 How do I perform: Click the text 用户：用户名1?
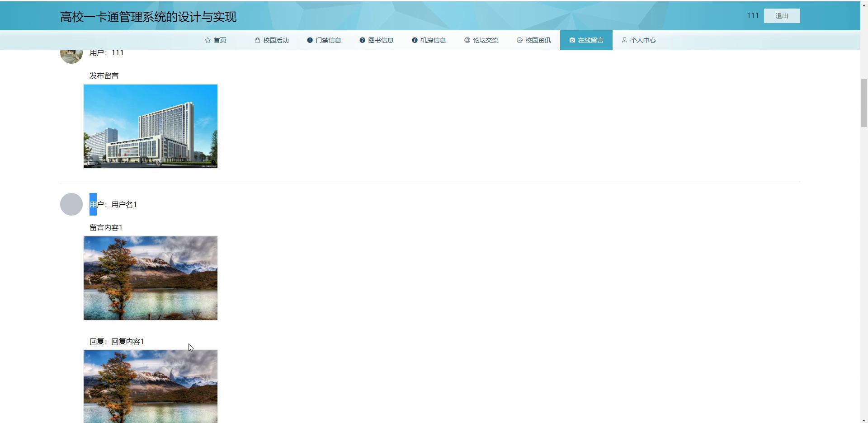[113, 204]
